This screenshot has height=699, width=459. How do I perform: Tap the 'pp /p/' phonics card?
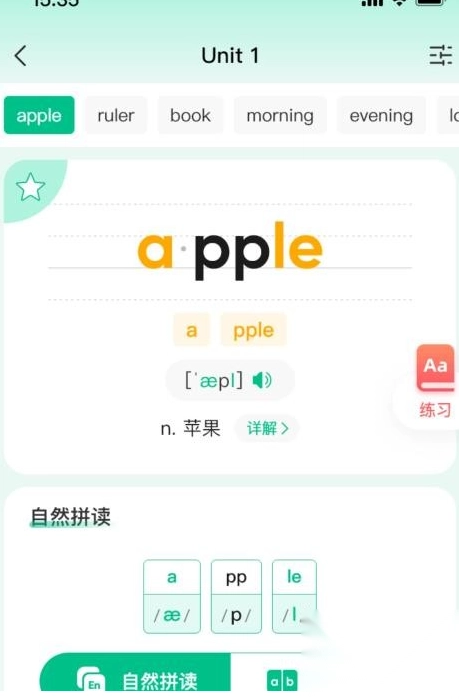236,596
